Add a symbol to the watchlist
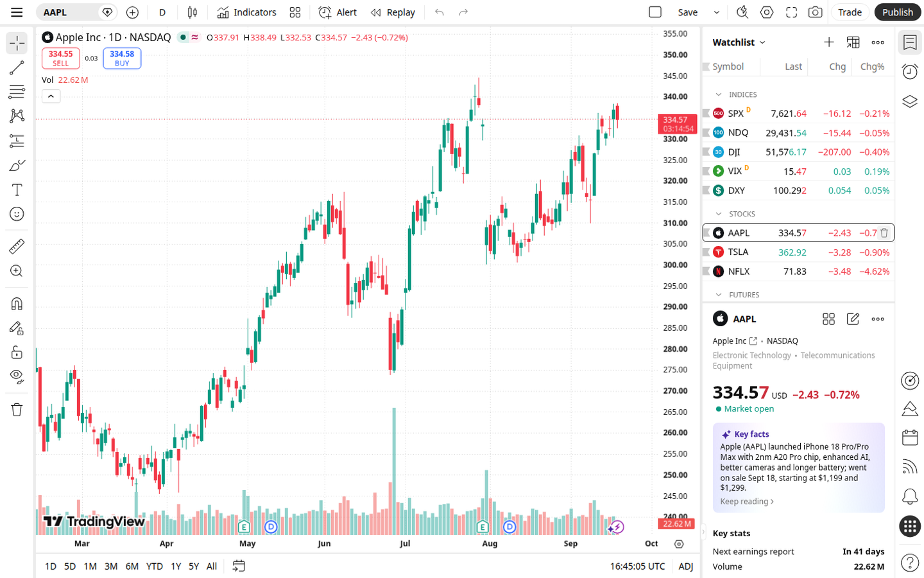The image size is (924, 578). point(829,42)
